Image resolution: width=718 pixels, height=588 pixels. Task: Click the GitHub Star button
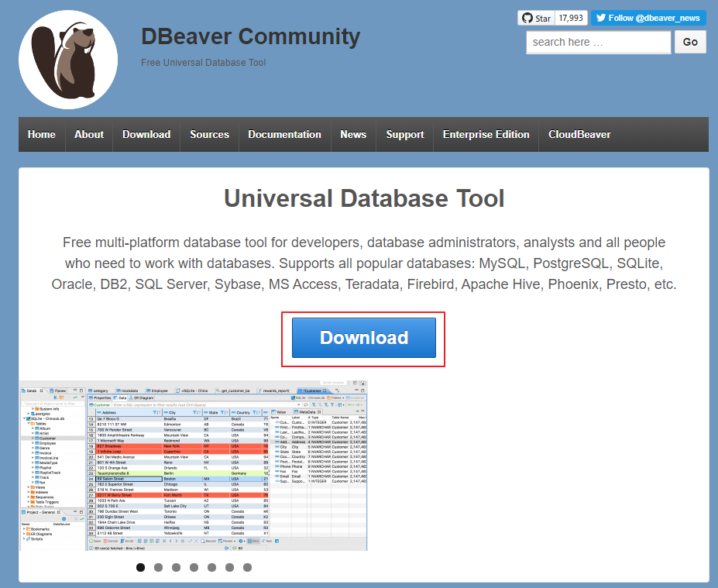click(x=536, y=18)
